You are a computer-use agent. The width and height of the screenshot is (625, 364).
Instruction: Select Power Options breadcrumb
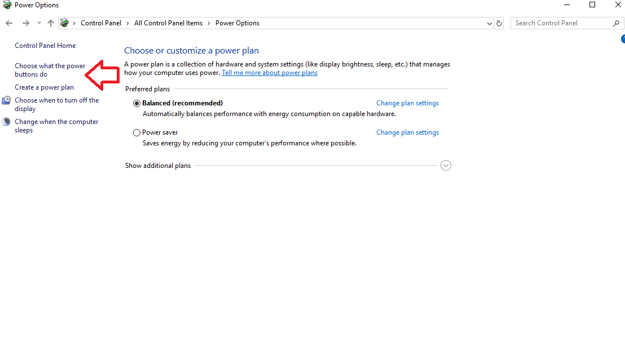tap(237, 23)
